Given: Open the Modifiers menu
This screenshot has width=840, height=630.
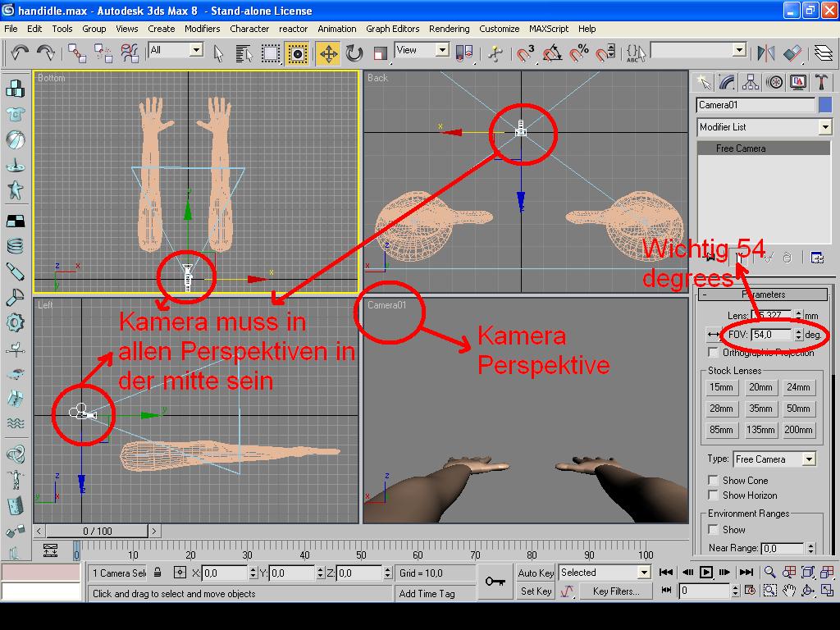Looking at the screenshot, I should (202, 29).
